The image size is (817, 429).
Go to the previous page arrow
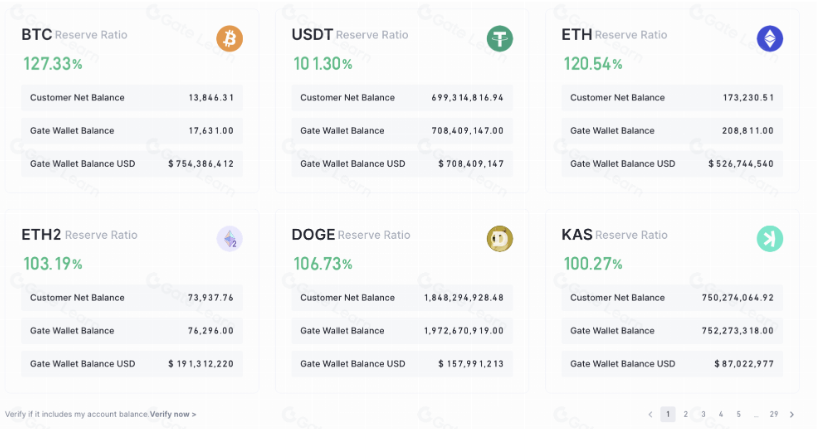pos(650,414)
